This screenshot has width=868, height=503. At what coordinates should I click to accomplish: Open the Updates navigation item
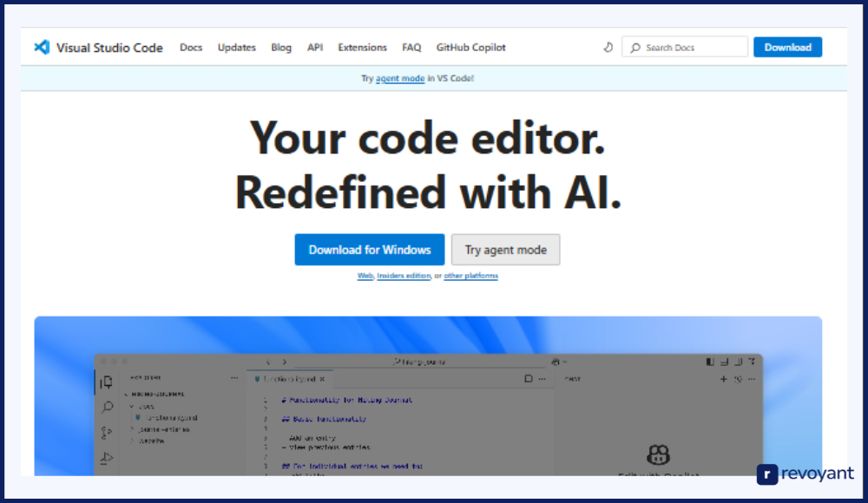236,48
